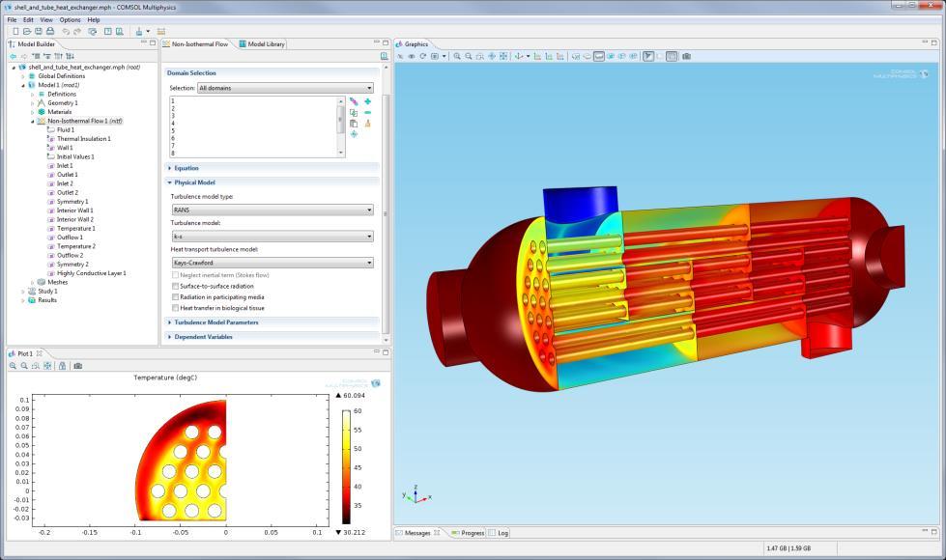
Task: Click the Model Builder back arrow
Action: (13, 56)
